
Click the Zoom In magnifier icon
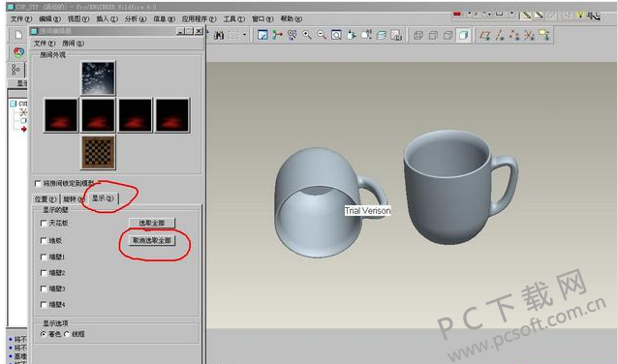tap(307, 35)
